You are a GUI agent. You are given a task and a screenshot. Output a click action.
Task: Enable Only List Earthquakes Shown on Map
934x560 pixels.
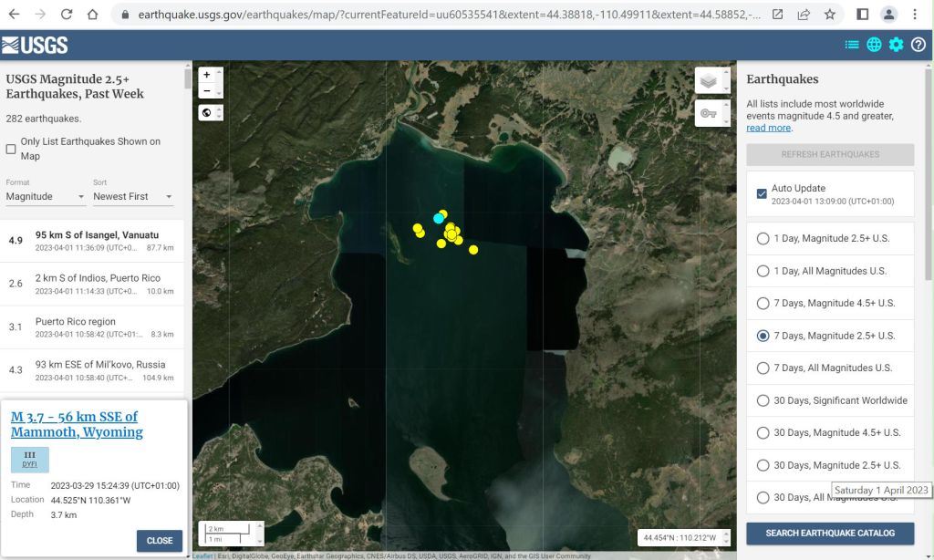coord(12,149)
